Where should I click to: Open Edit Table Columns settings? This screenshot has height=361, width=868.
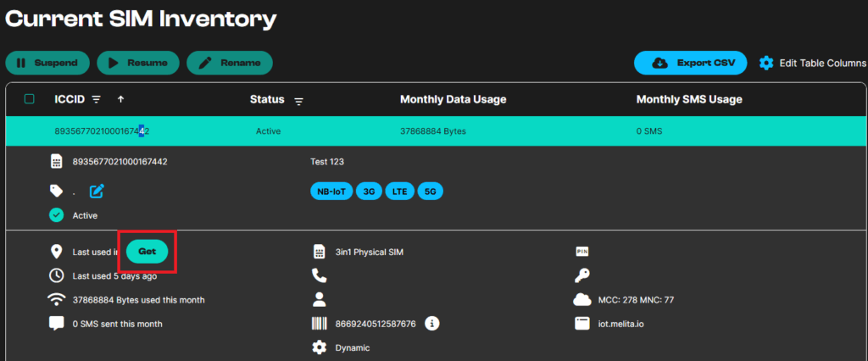(x=812, y=63)
